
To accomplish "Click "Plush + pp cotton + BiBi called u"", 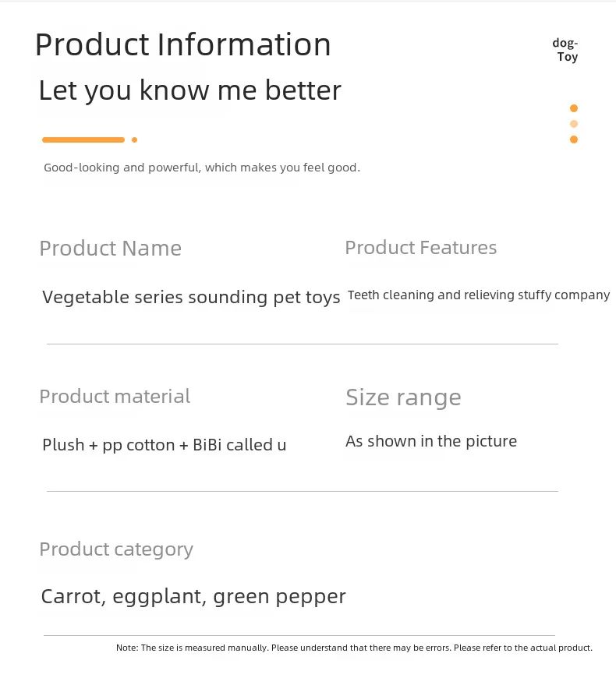I will pyautogui.click(x=164, y=445).
